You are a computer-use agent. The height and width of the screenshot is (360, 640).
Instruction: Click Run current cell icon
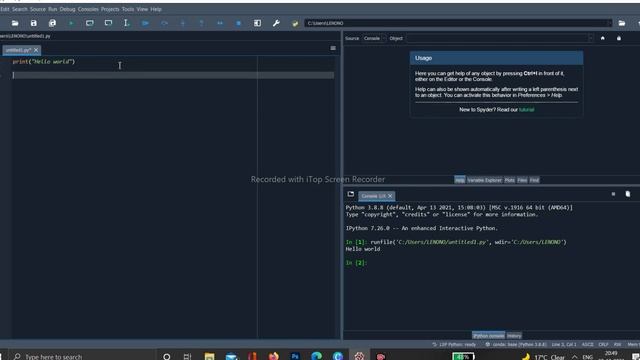pyautogui.click(x=89, y=23)
